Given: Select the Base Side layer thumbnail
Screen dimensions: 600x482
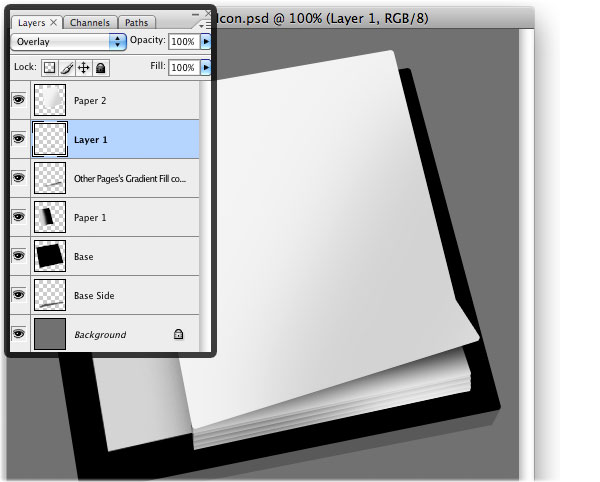Looking at the screenshot, I should point(50,295).
